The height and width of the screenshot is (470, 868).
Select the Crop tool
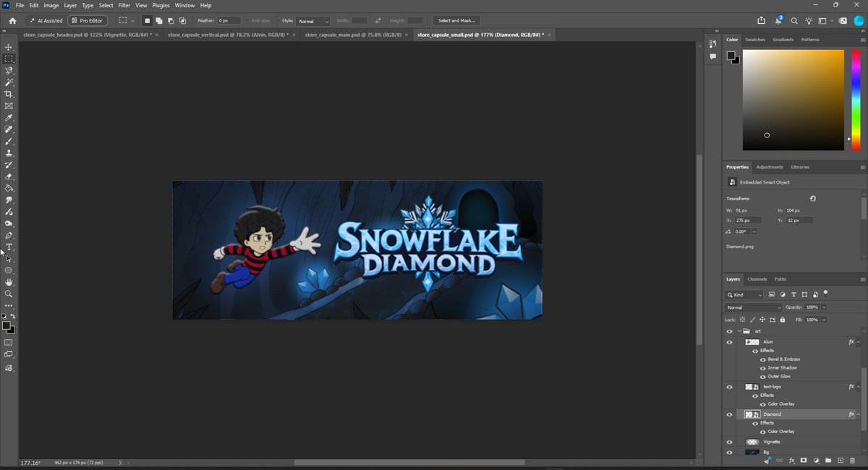[9, 94]
